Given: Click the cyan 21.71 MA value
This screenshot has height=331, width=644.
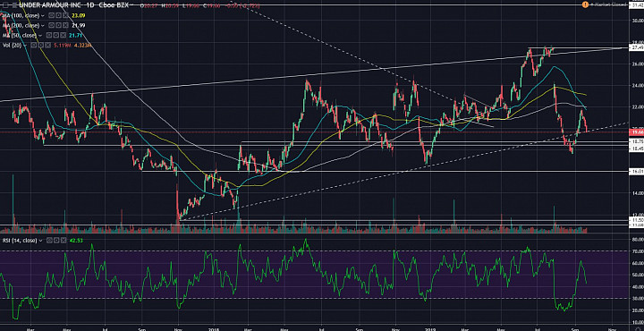Looking at the screenshot, I should [75, 36].
